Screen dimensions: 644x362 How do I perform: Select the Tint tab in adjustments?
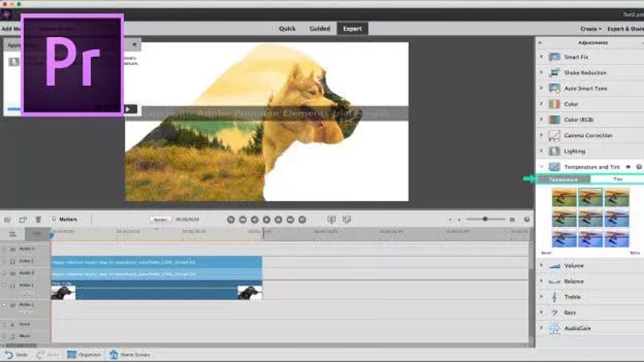(x=617, y=179)
